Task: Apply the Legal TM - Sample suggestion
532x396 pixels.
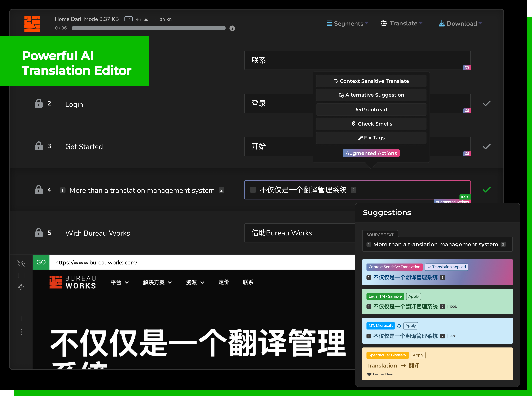Action: pyautogui.click(x=413, y=296)
